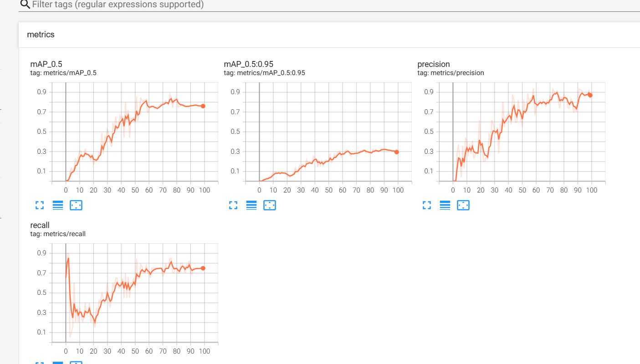Select the 'tag: metrics/recall' label
640x364 pixels.
[58, 234]
